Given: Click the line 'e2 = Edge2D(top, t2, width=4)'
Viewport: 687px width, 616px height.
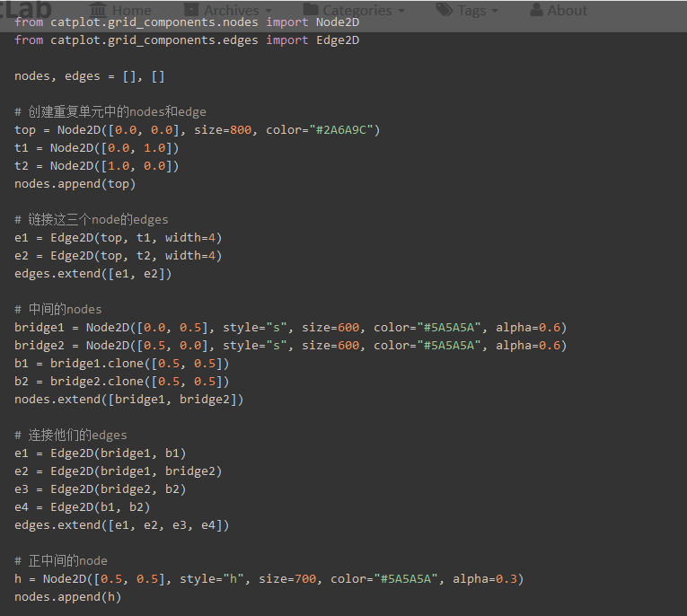Looking at the screenshot, I should click(x=119, y=256).
